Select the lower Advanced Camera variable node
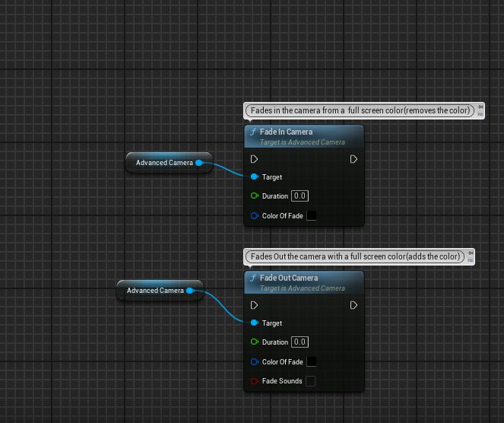This screenshot has height=423, width=504. click(x=154, y=291)
